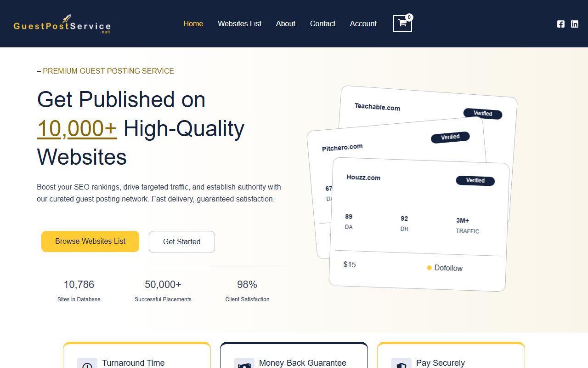Click the Verified badge on Teachable.com card
This screenshot has height=368, width=588.
point(483,114)
